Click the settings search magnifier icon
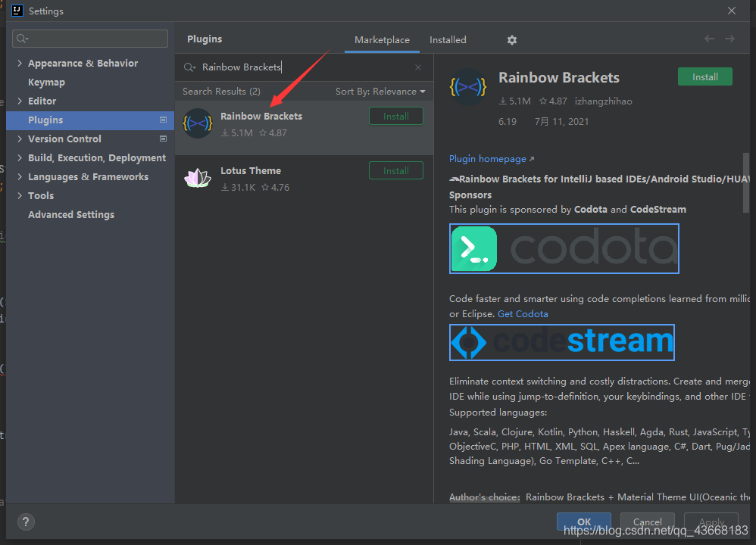Image resolution: width=756 pixels, height=545 pixels. click(x=22, y=39)
